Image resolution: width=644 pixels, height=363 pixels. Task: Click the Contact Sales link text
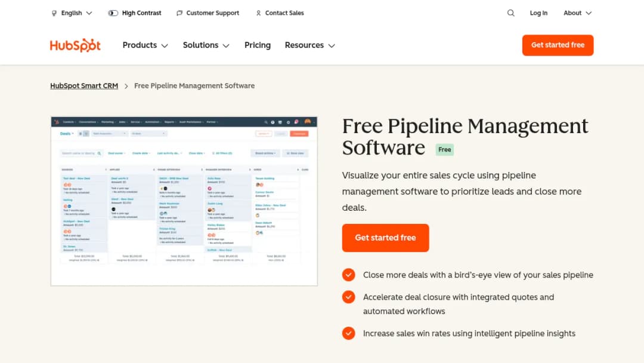284,13
